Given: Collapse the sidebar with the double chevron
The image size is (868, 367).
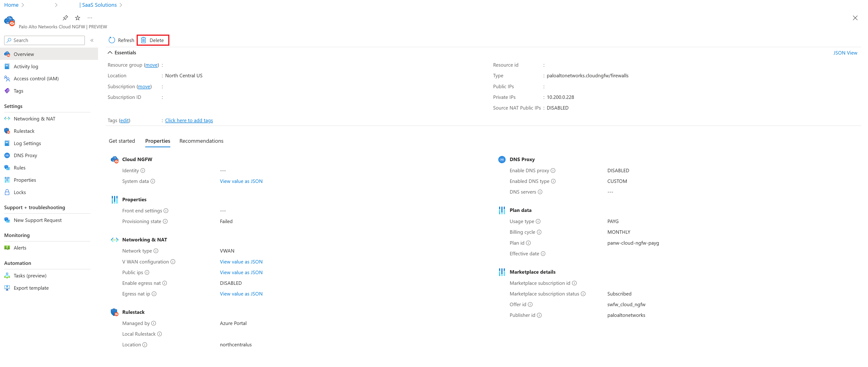Looking at the screenshot, I should (x=92, y=40).
